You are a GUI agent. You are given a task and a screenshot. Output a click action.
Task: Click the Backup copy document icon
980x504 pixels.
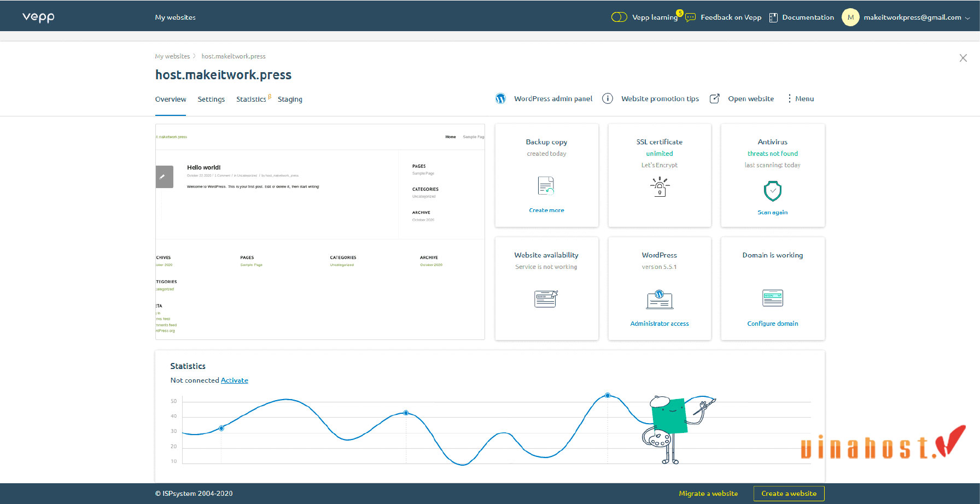click(546, 186)
